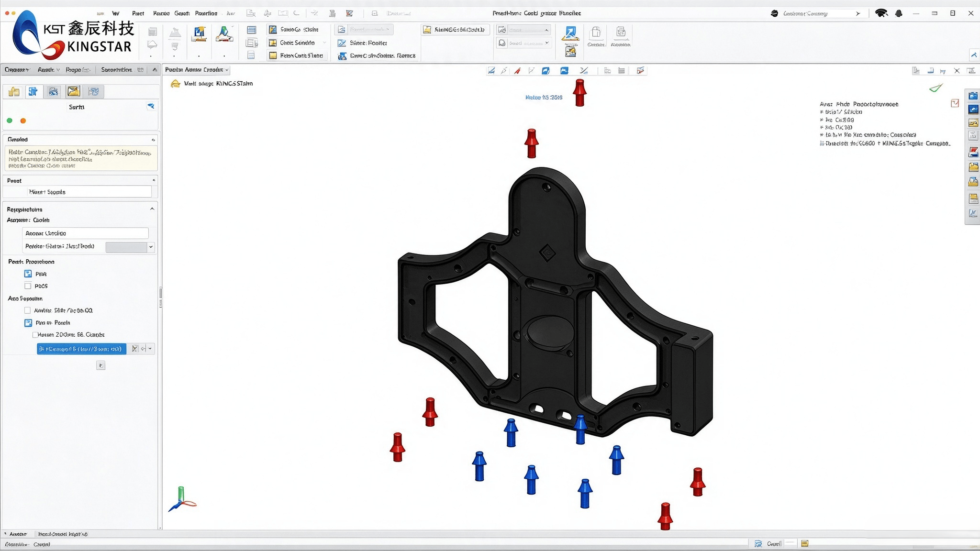
Task: Click the Wi-Fi icon in the title bar
Action: coord(881,13)
